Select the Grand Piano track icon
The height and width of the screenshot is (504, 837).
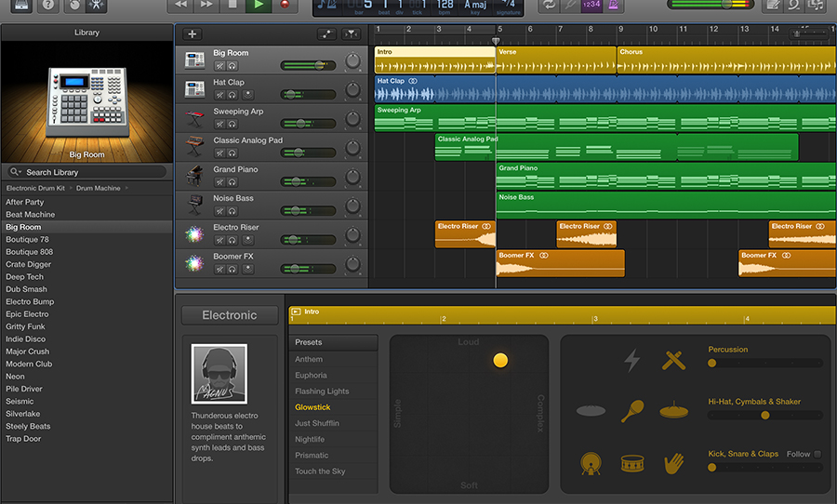tap(194, 176)
